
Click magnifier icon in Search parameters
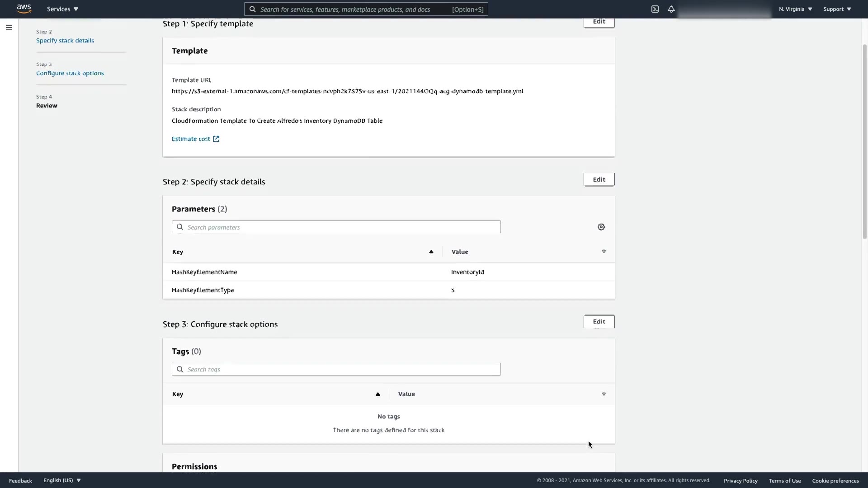coord(180,227)
